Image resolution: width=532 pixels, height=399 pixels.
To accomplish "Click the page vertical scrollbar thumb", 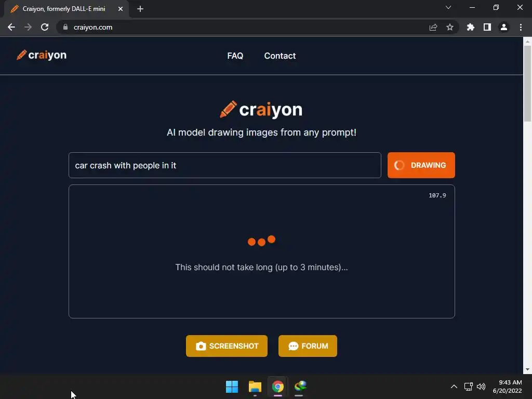I will pos(527,83).
